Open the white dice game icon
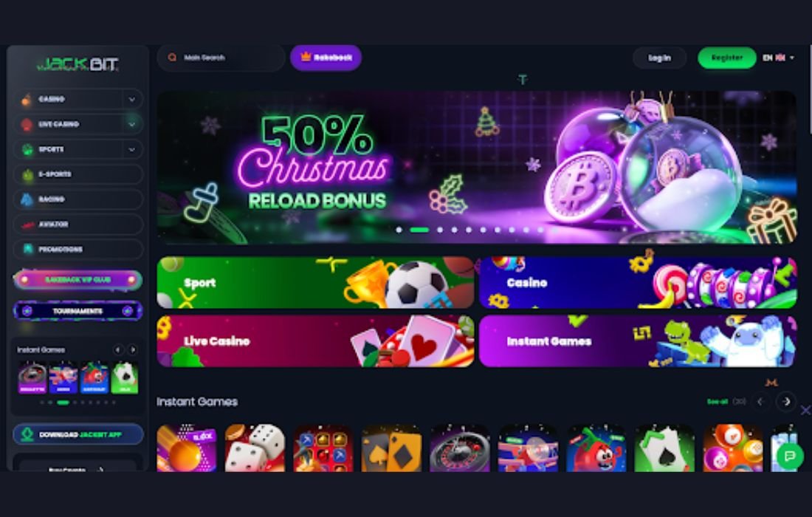 pos(255,448)
